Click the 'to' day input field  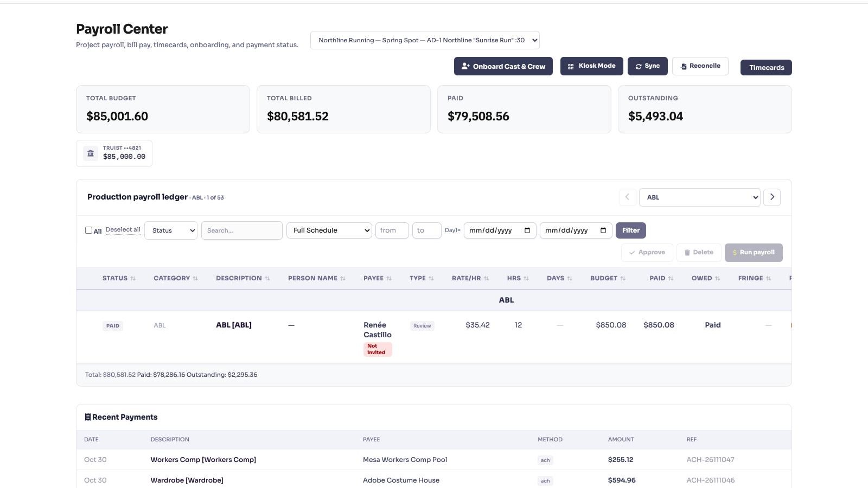coord(427,230)
